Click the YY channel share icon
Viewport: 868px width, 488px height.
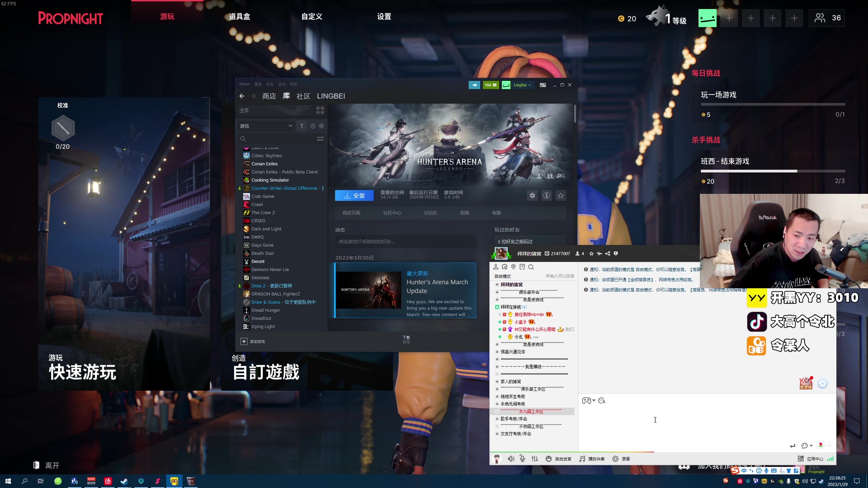(x=608, y=253)
